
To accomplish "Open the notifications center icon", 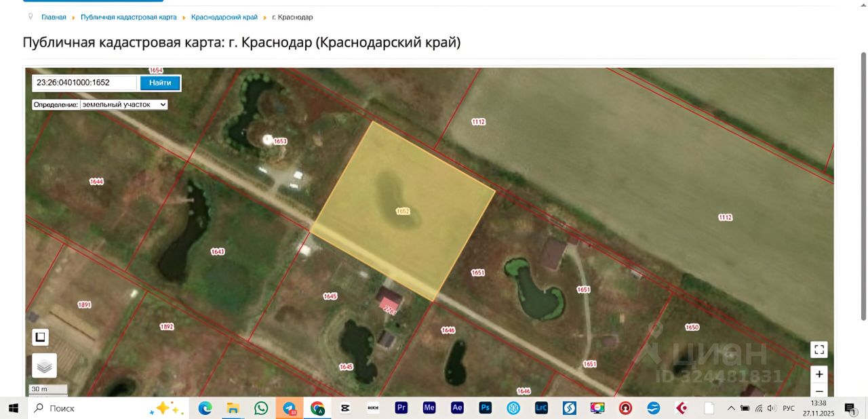I will point(850,408).
